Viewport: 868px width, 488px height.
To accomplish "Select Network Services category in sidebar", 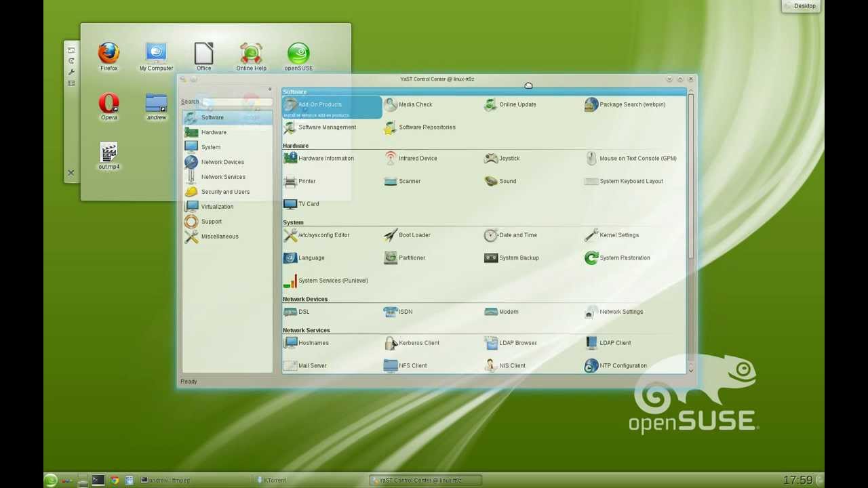I will point(227,177).
